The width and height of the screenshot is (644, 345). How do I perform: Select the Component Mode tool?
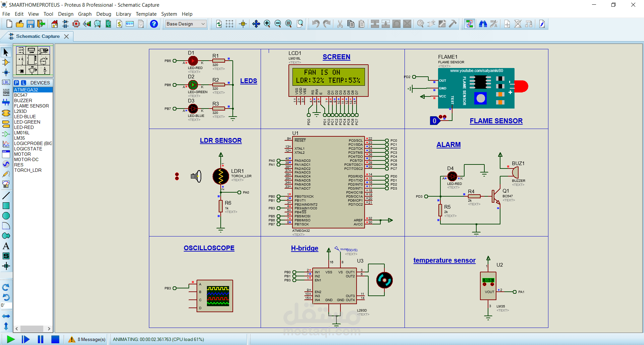6,62
